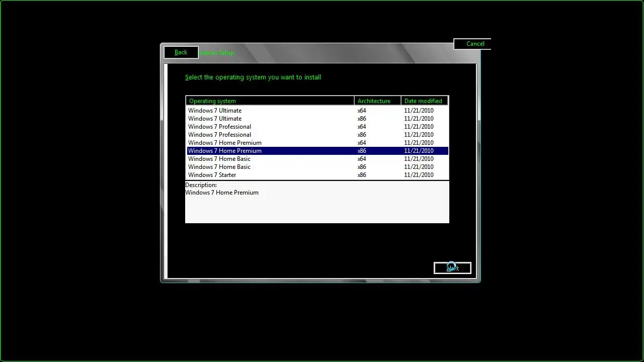Click the x64 cell for Windows 7 Home Basic

point(362,159)
